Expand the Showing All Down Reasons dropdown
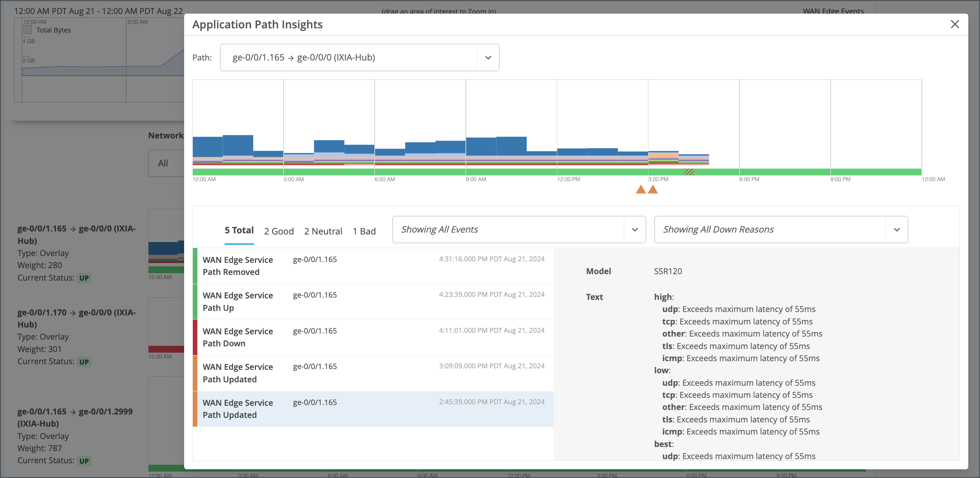Screen dimensions: 980x478 896,230
